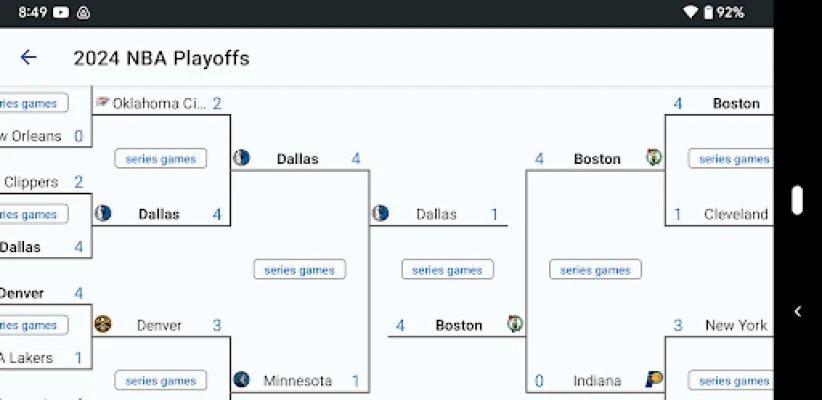822x400 pixels.
Task: Tap the Minnesota Timberwolves logo
Action: point(241,380)
